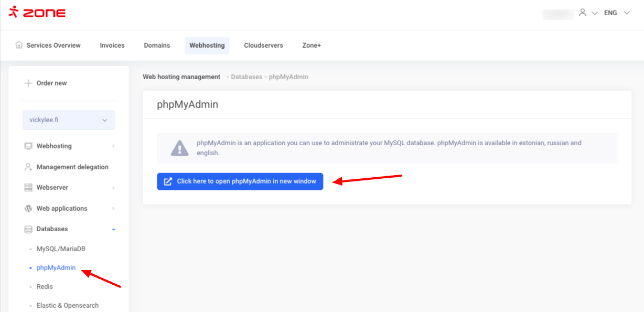Switch to the Invoices tab
Screen dimensions: 644x312
tap(112, 46)
